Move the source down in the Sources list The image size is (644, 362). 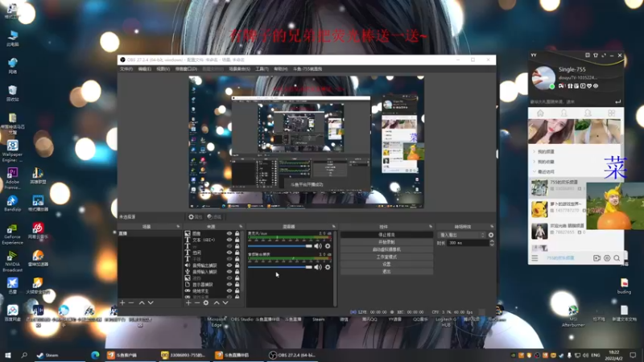tap(225, 303)
